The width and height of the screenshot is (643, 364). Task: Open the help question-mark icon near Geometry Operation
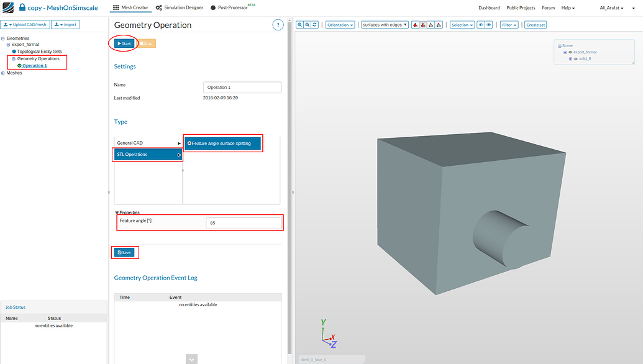[x=278, y=24]
